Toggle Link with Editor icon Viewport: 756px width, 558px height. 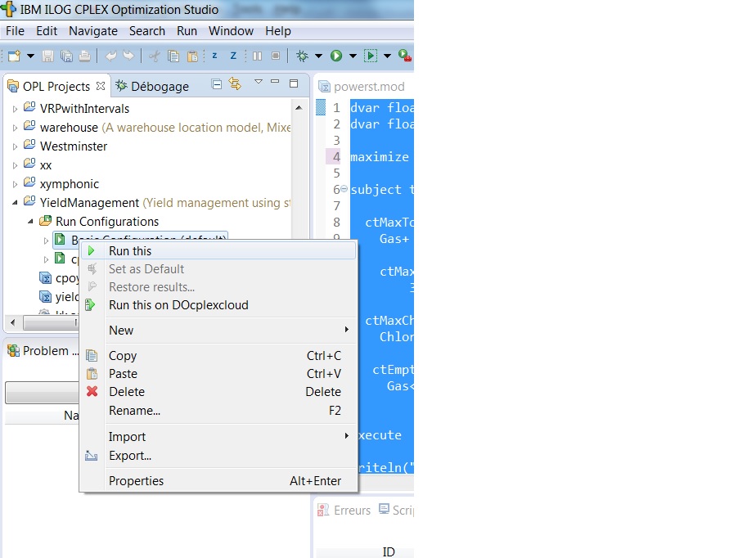[236, 84]
